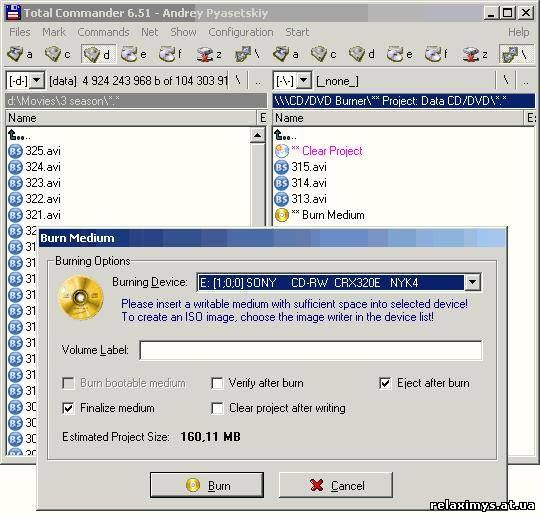This screenshot has width=540, height=515.
Task: Click right path bar CD/DVD Burner project
Action: click(404, 101)
